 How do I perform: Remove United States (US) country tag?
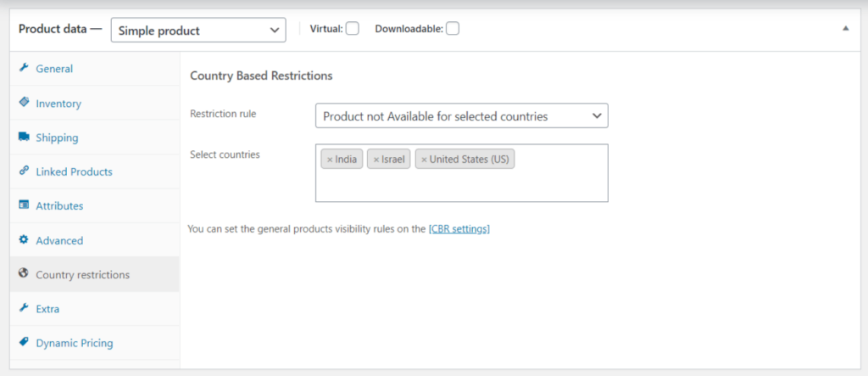[x=424, y=160]
